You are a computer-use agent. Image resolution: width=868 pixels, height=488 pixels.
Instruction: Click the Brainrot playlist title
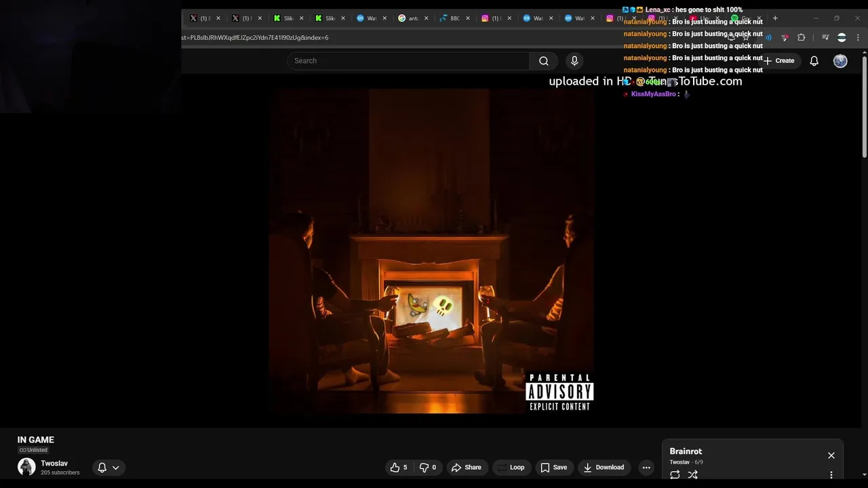point(686,451)
